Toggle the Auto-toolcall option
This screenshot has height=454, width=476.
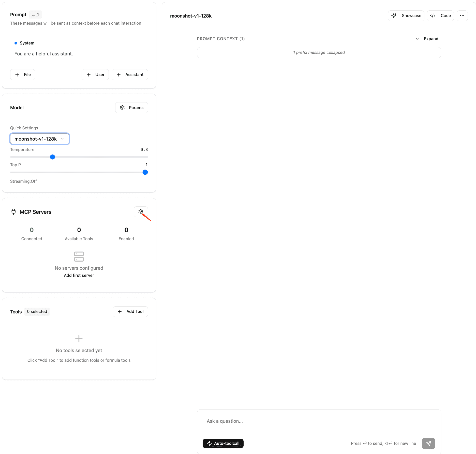click(x=223, y=443)
